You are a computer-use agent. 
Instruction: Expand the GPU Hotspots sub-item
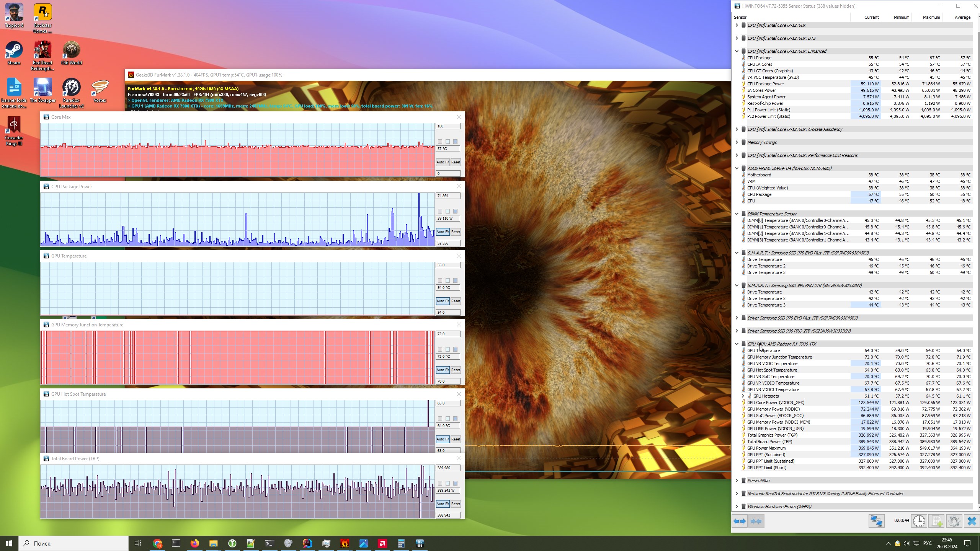point(743,396)
